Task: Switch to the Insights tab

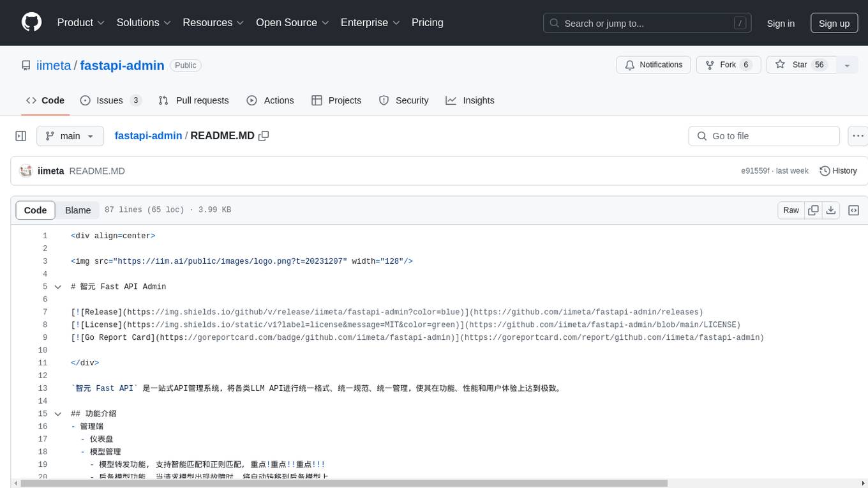Action: coord(470,100)
